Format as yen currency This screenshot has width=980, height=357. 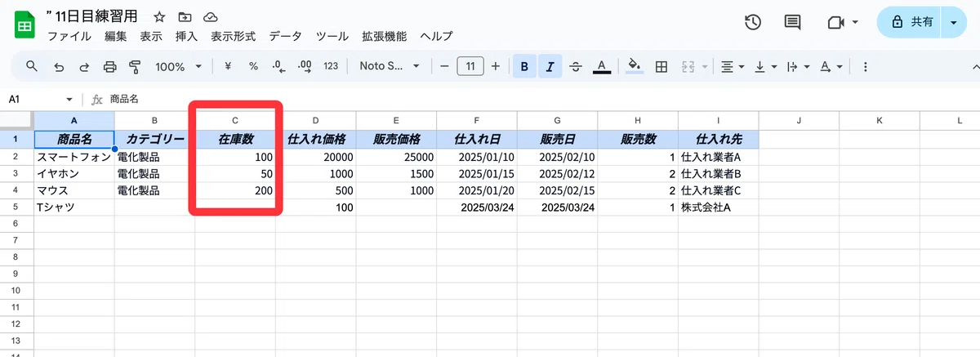pyautogui.click(x=228, y=66)
